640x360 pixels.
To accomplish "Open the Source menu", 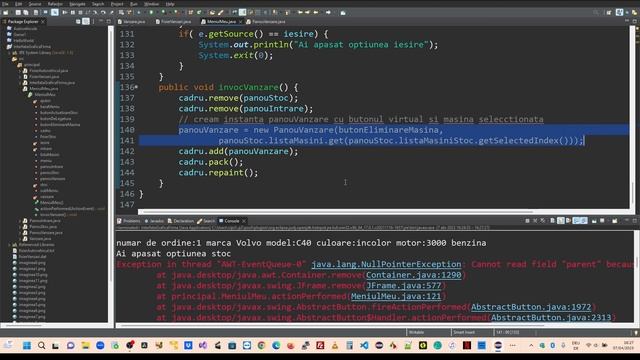I will pyautogui.click(x=35, y=4).
